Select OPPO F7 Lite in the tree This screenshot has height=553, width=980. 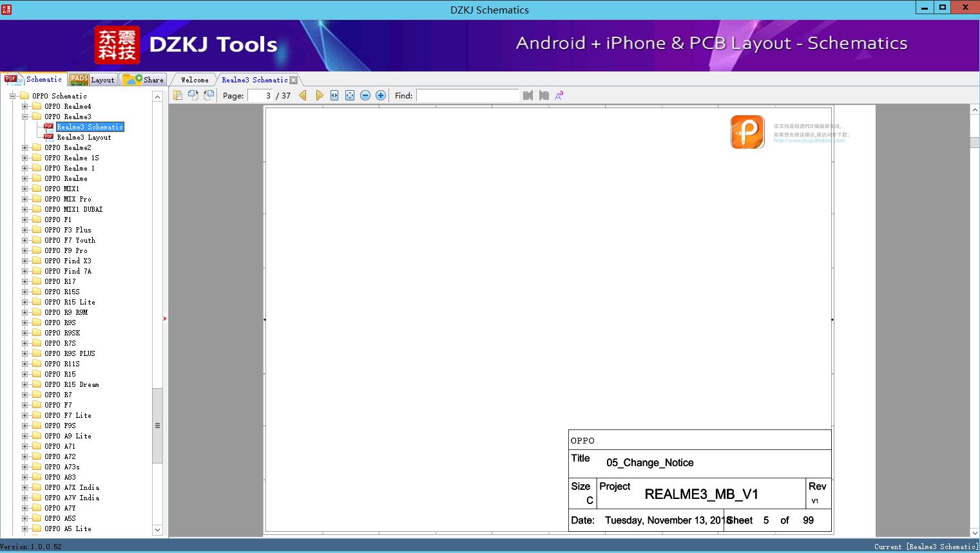coord(68,415)
